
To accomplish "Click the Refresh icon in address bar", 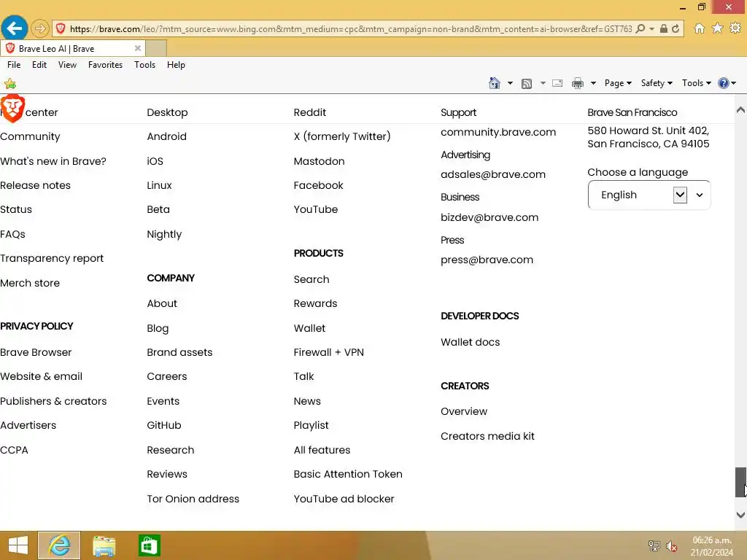I will (676, 28).
